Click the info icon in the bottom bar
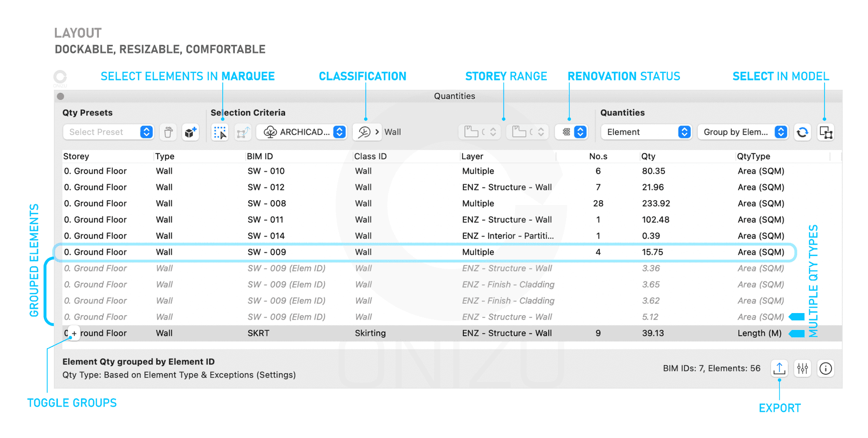Image resolution: width=868 pixels, height=438 pixels. [826, 368]
